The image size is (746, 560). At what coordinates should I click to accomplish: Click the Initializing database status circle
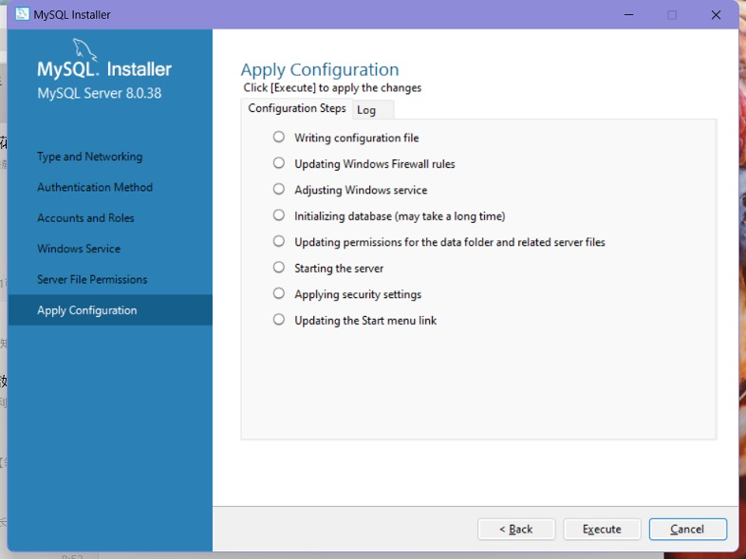(x=279, y=215)
